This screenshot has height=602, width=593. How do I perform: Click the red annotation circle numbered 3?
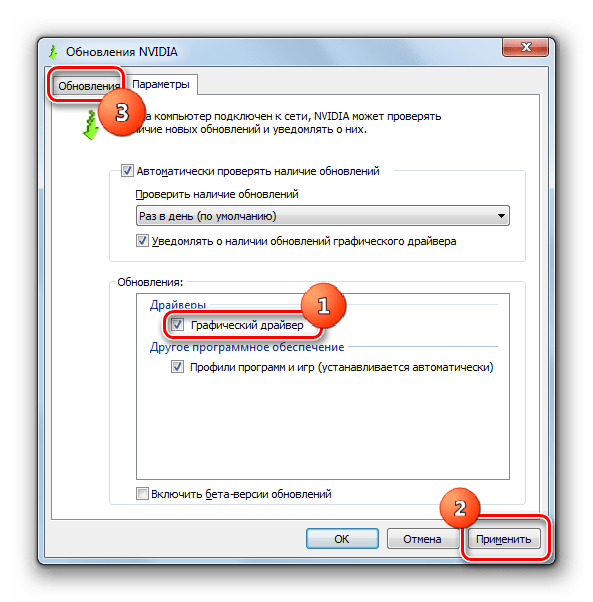tap(122, 112)
